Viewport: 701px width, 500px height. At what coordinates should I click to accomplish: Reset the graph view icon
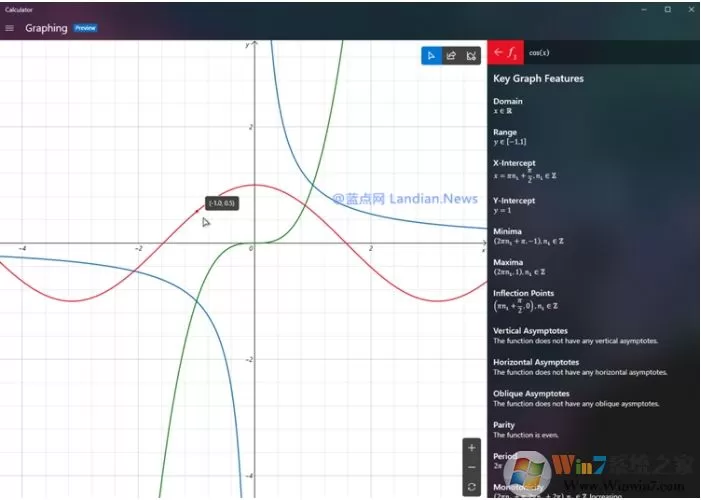[472, 487]
